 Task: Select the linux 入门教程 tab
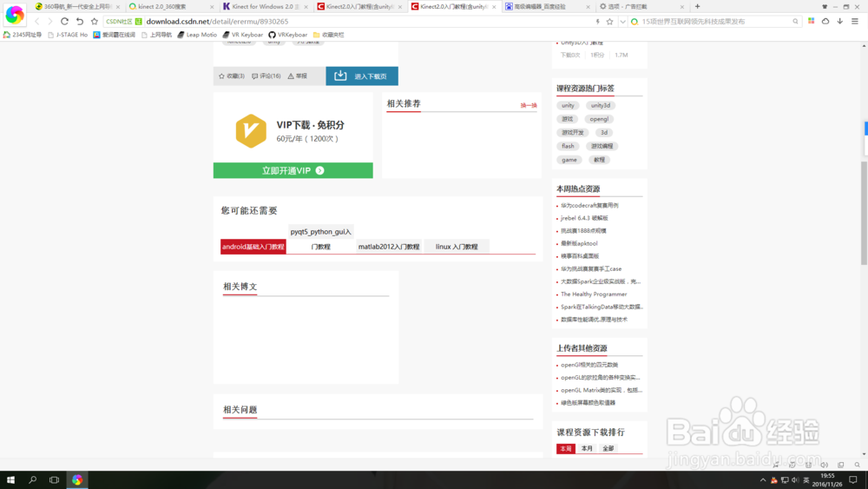tap(457, 247)
